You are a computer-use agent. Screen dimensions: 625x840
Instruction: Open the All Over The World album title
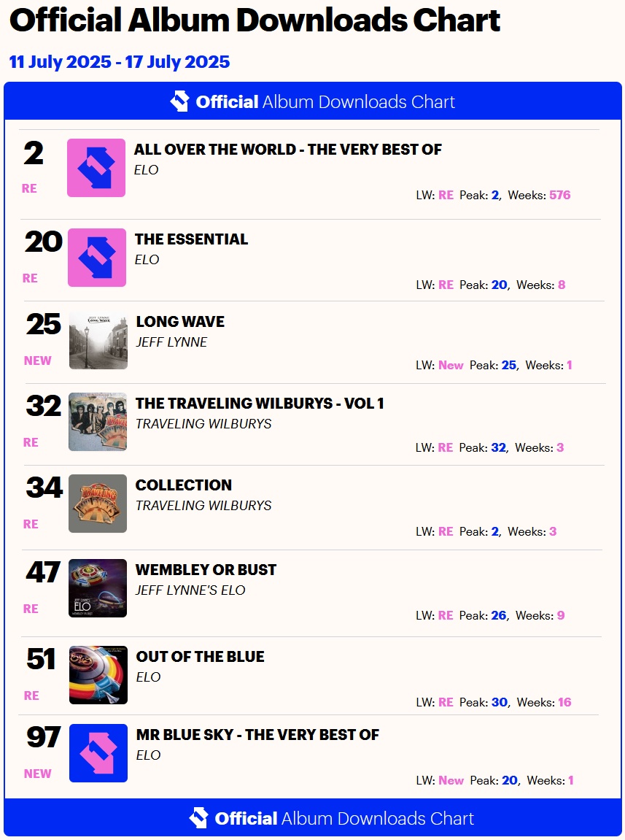coord(288,150)
